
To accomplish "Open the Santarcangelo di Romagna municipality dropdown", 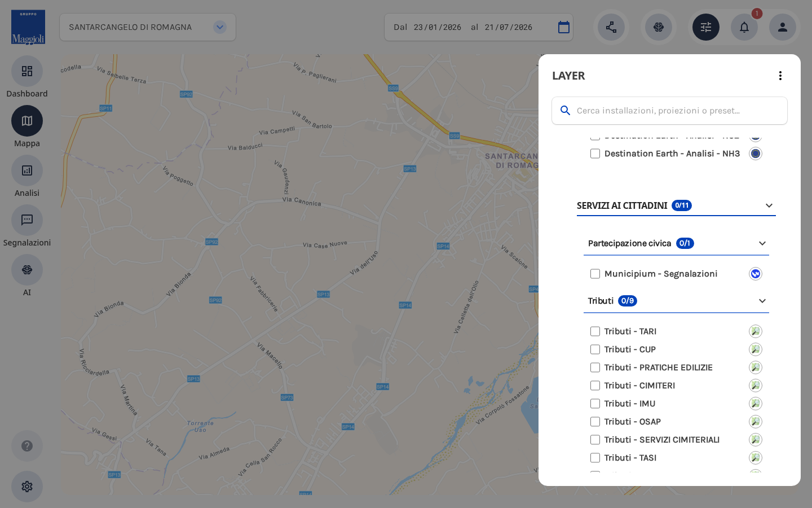I will [148, 27].
